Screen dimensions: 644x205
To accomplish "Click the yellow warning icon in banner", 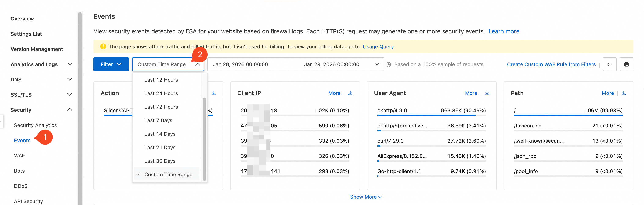I will [x=103, y=46].
